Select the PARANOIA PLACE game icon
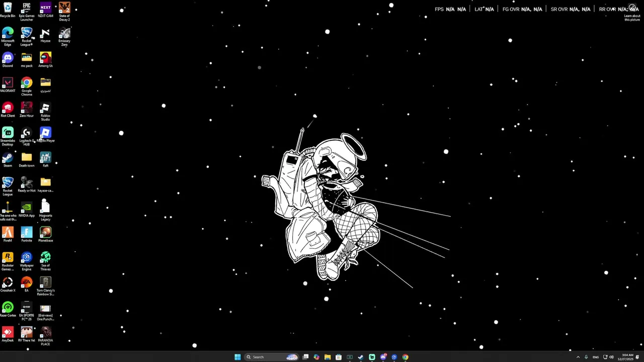Image resolution: width=644 pixels, height=362 pixels. tap(45, 336)
